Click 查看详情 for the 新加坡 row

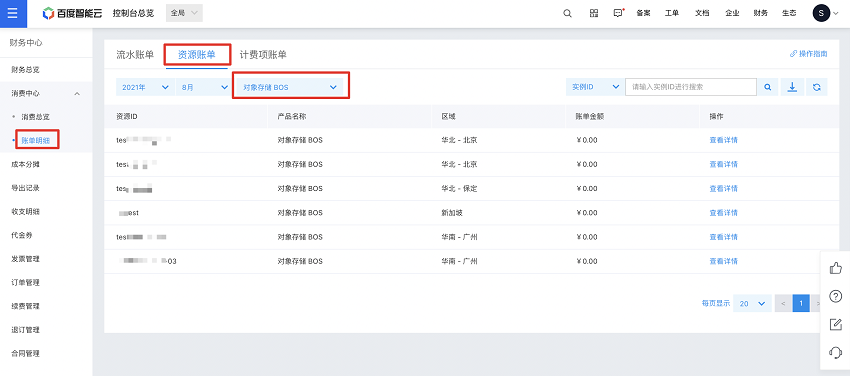click(x=723, y=213)
